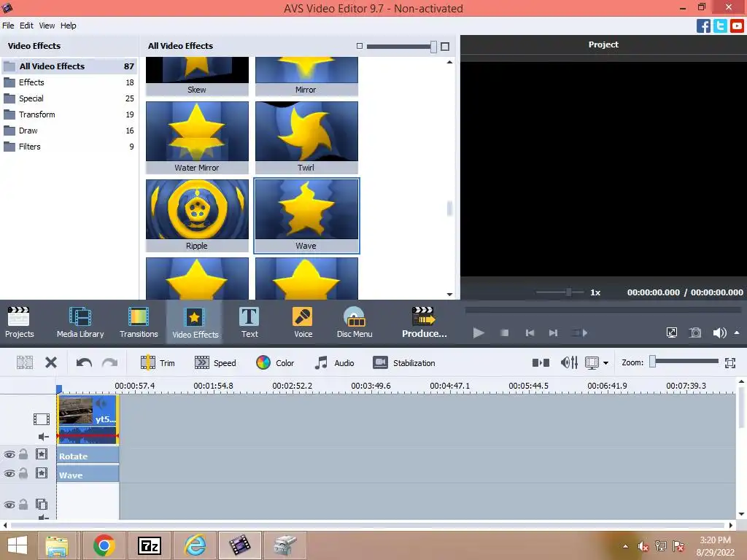
Task: Click the Stabilization button
Action: click(404, 363)
